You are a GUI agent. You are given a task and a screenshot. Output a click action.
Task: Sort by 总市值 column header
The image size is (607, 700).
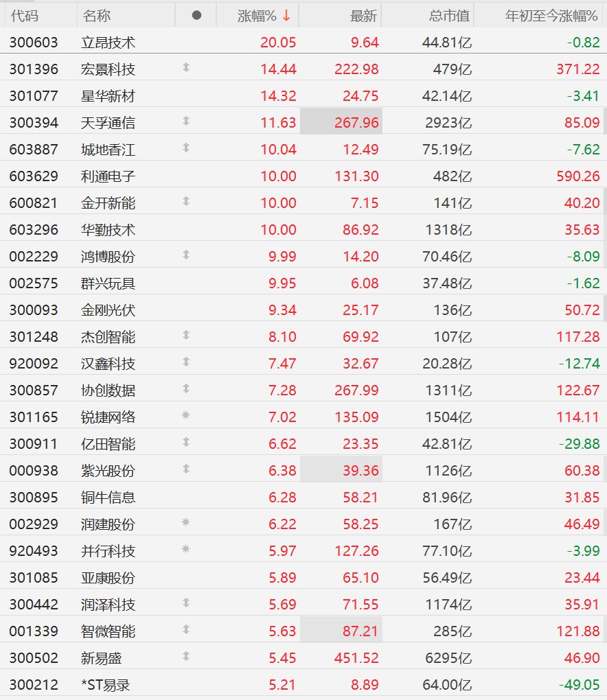click(449, 16)
